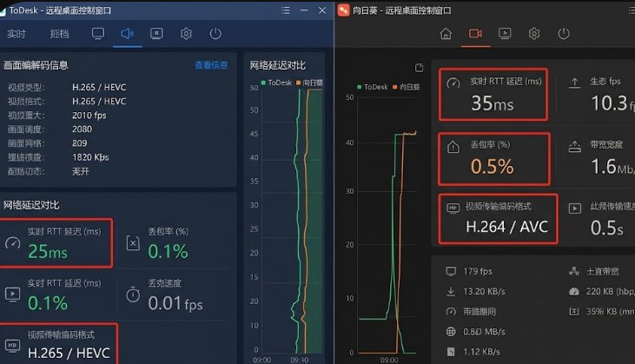The height and width of the screenshot is (364, 635).
Task: Click the 网络延迟对比 heading above ToDesk chart
Action: [x=278, y=65]
